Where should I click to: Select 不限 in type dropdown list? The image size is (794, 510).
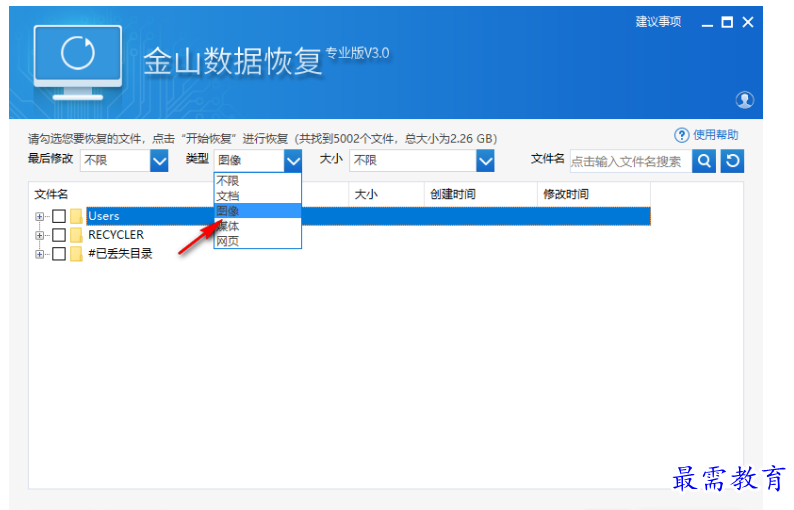pyautogui.click(x=258, y=181)
